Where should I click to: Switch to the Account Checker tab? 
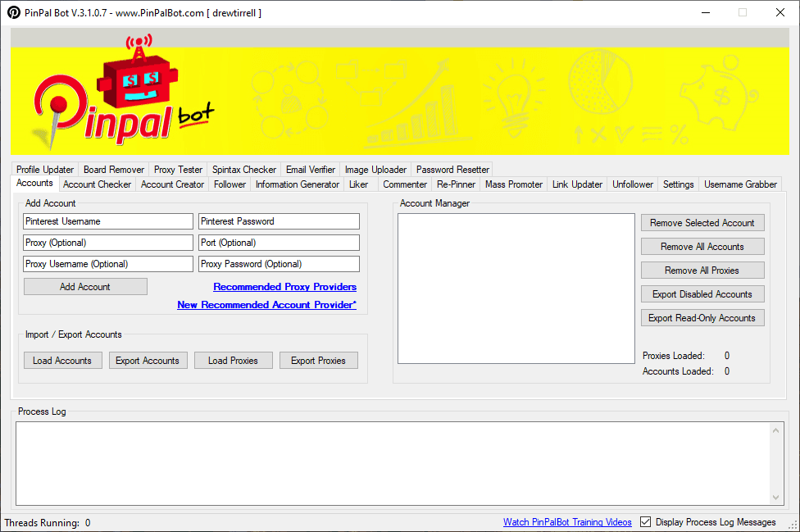tap(97, 184)
